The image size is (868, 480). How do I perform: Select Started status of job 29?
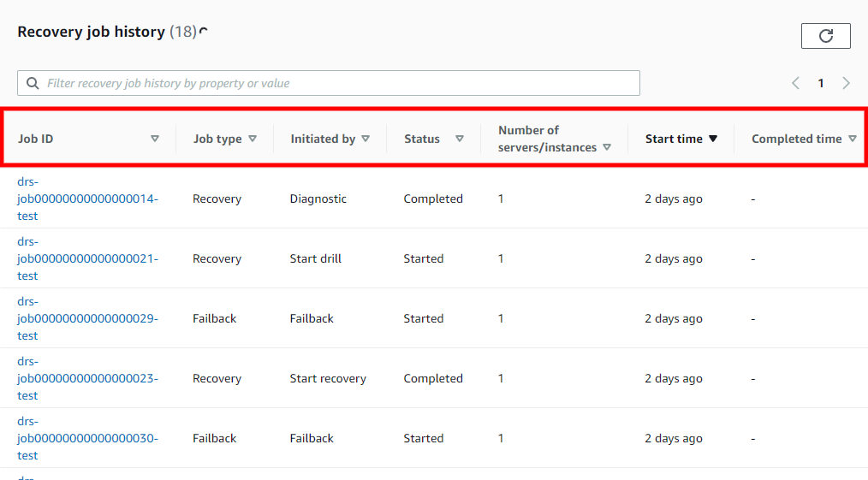click(424, 318)
